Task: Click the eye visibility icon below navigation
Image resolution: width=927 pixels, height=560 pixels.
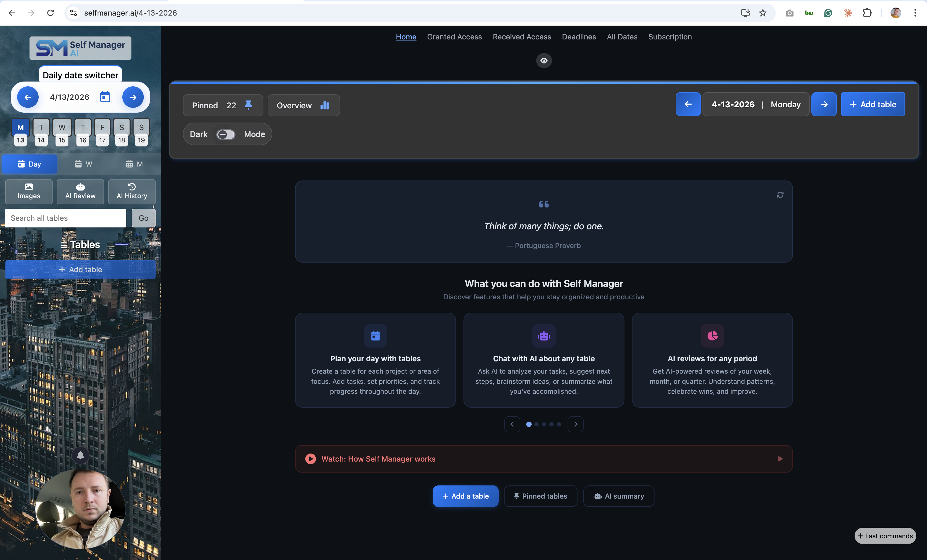Action: pos(544,61)
